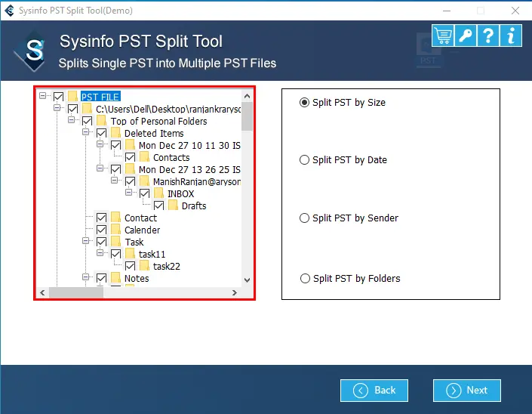Collapse Mon Dec 27 10 11 30 node
This screenshot has height=414, width=532.
100,144
